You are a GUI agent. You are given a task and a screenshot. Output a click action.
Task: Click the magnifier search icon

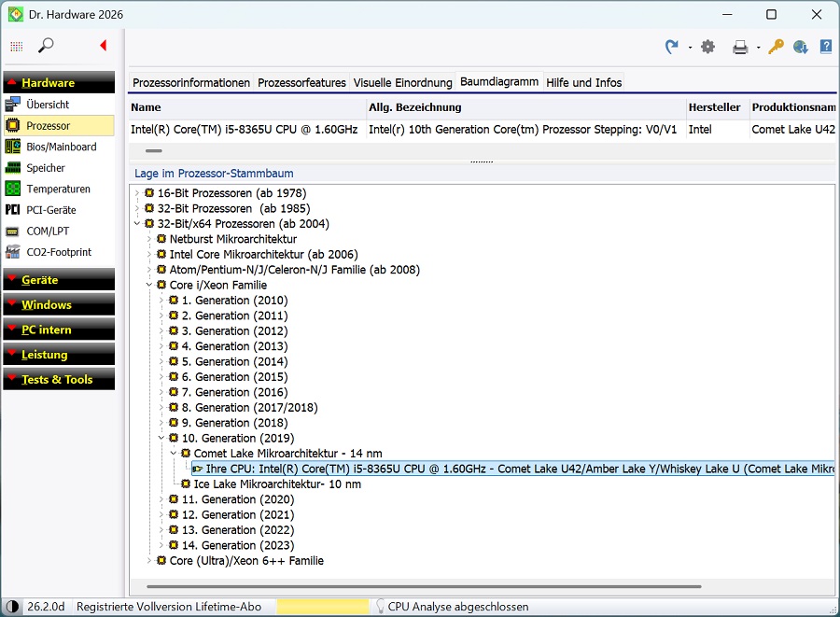click(x=46, y=46)
